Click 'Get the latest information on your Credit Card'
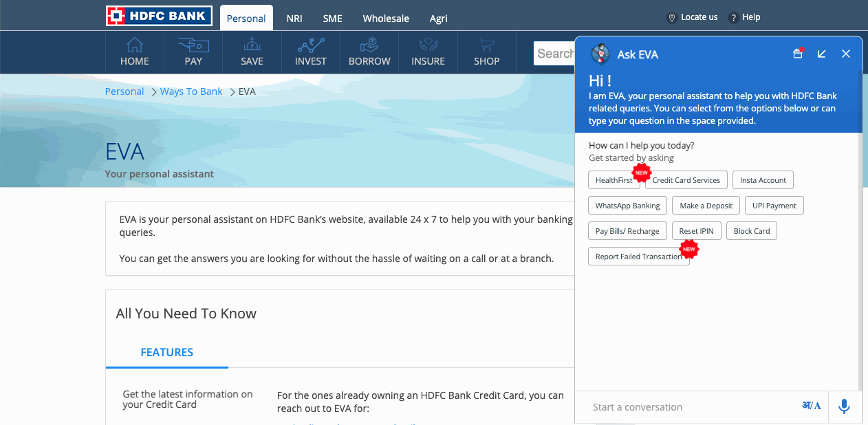Viewport: 868px width, 425px height. [188, 400]
